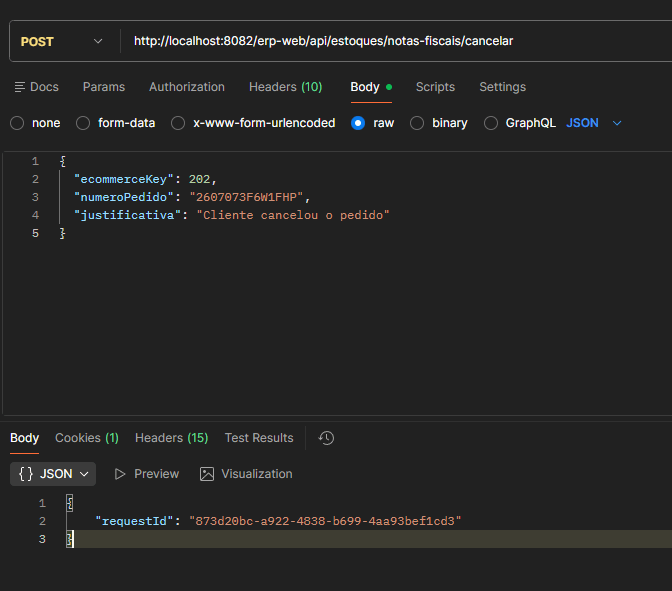Click the Preview play icon

point(120,474)
